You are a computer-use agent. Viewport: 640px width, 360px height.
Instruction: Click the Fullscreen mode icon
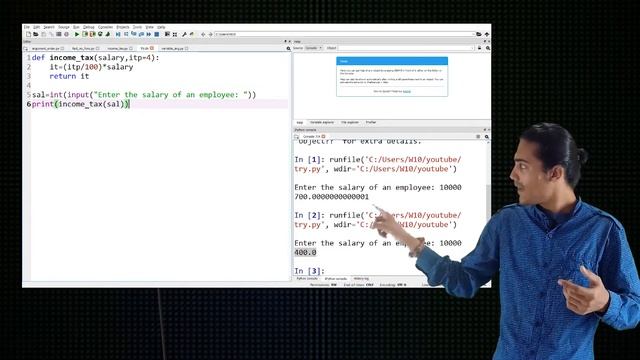[x=175, y=34]
